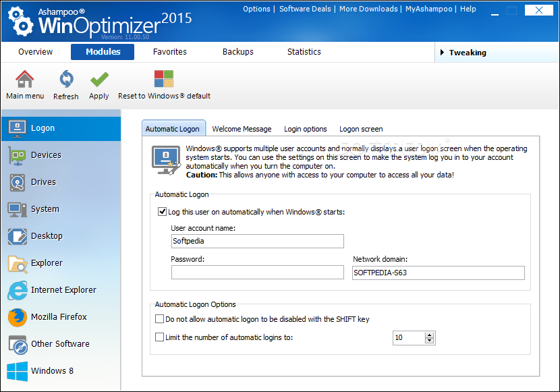Open the Modules tab

click(103, 52)
